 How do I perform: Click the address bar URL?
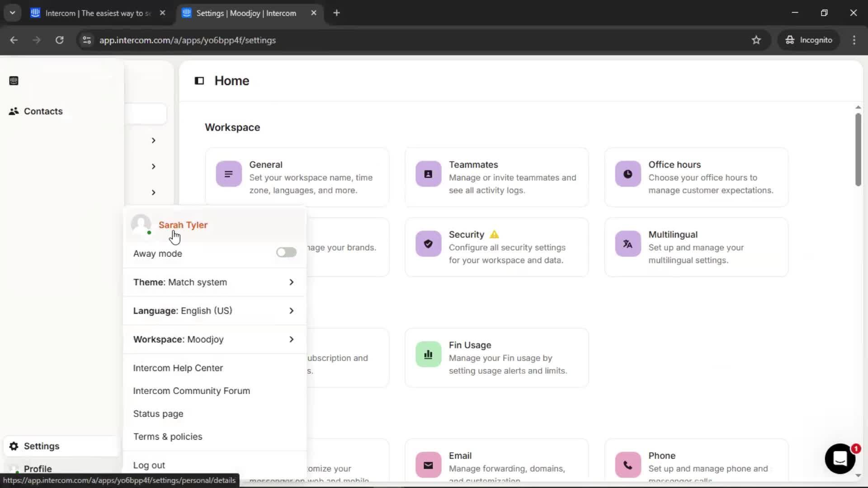(187, 40)
